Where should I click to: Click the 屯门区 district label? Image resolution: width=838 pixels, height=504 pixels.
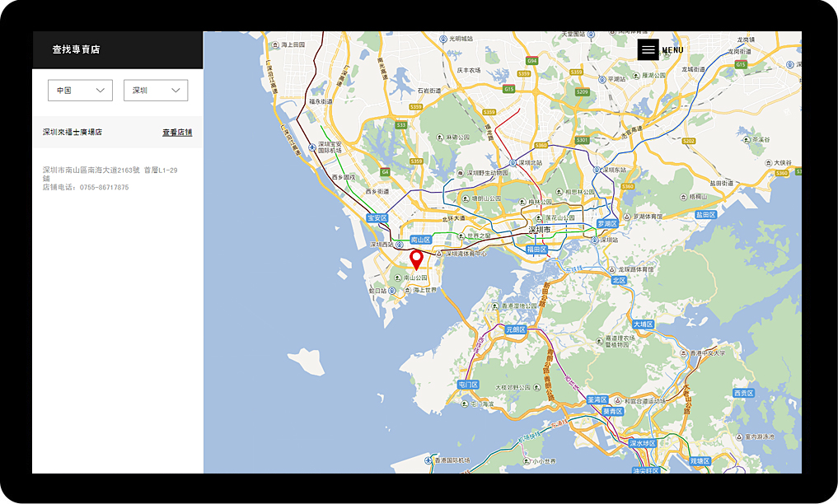(x=468, y=385)
